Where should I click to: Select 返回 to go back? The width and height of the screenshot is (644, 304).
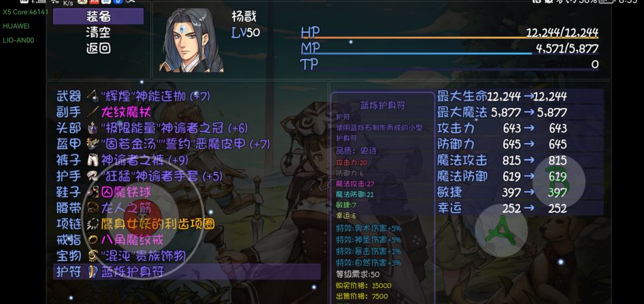coord(98,48)
